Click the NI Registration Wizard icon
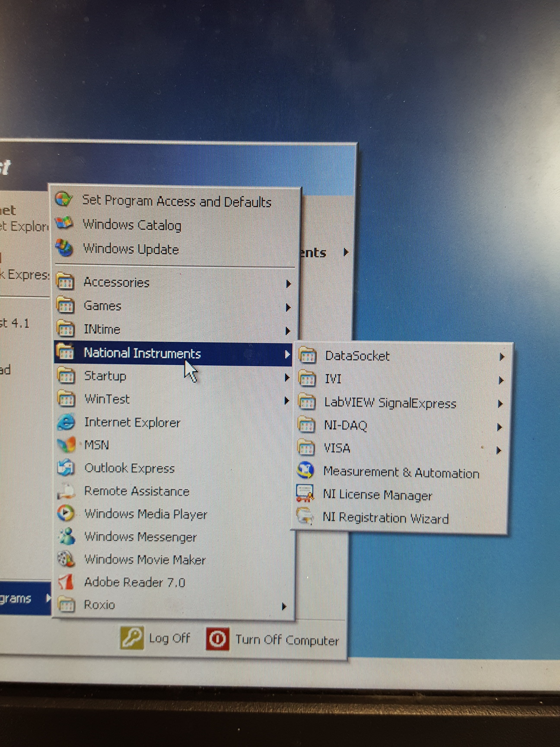This screenshot has height=747, width=560. tap(305, 516)
